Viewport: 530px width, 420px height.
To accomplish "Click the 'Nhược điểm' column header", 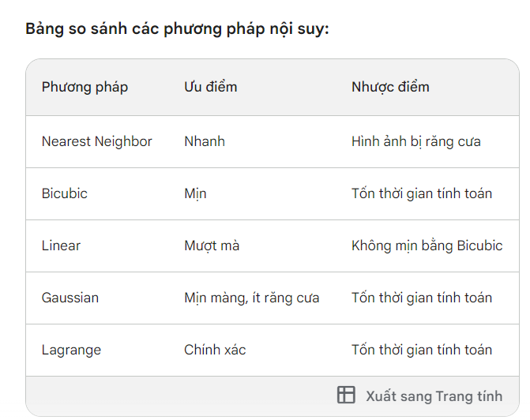I will pyautogui.click(x=390, y=87).
